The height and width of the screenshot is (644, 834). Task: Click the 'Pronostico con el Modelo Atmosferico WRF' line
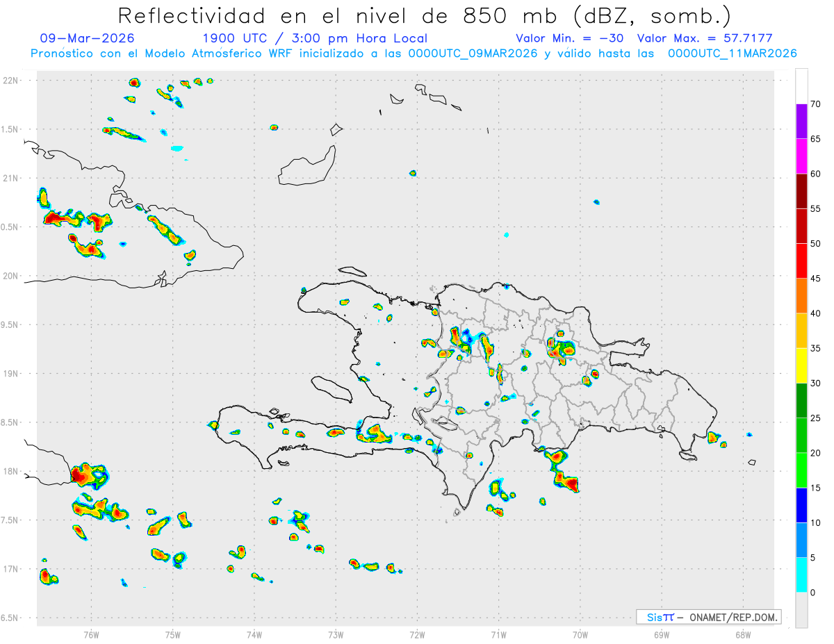(x=414, y=53)
